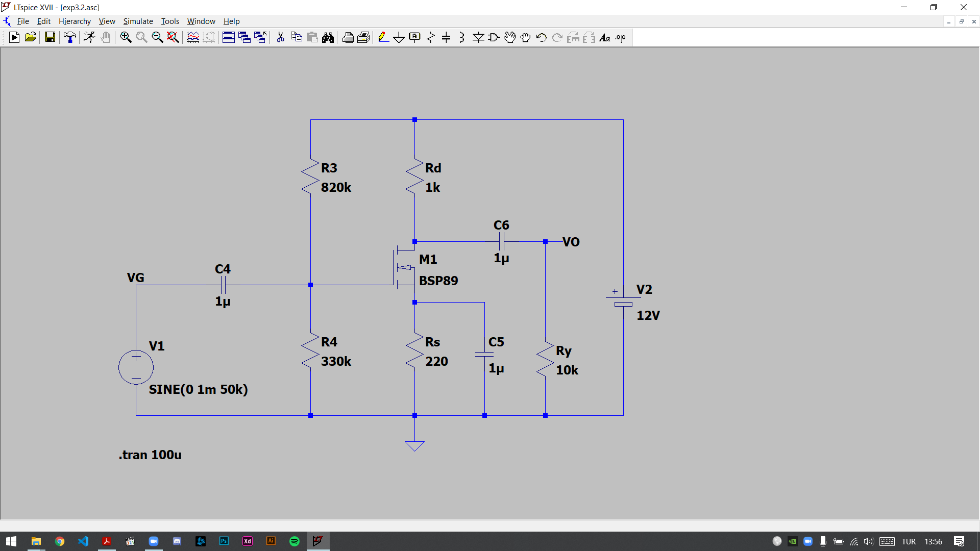The height and width of the screenshot is (551, 980).
Task: Open the Tools menu
Action: point(170,21)
